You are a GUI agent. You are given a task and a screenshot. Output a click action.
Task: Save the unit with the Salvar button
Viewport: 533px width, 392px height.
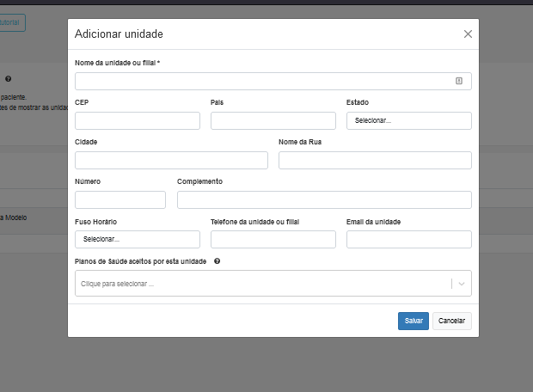[x=414, y=321]
